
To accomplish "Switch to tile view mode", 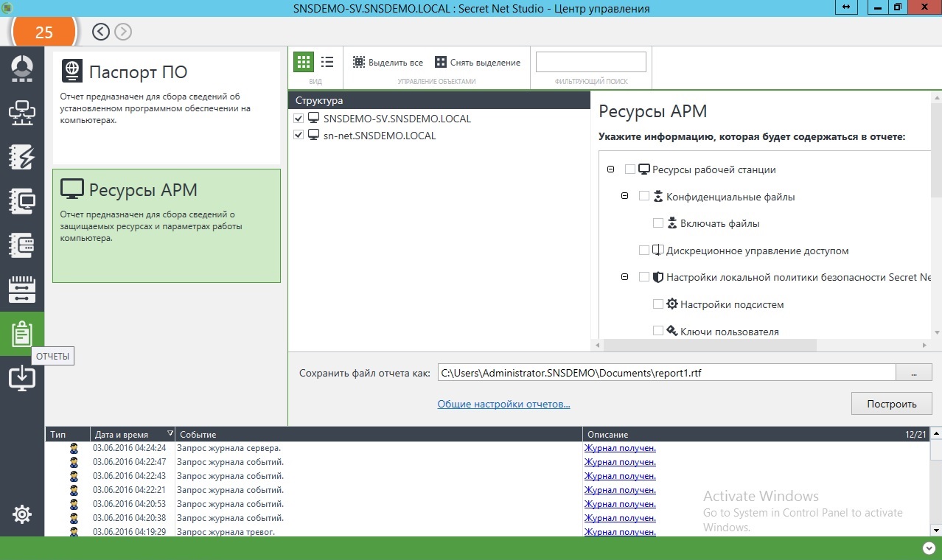I will click(303, 62).
